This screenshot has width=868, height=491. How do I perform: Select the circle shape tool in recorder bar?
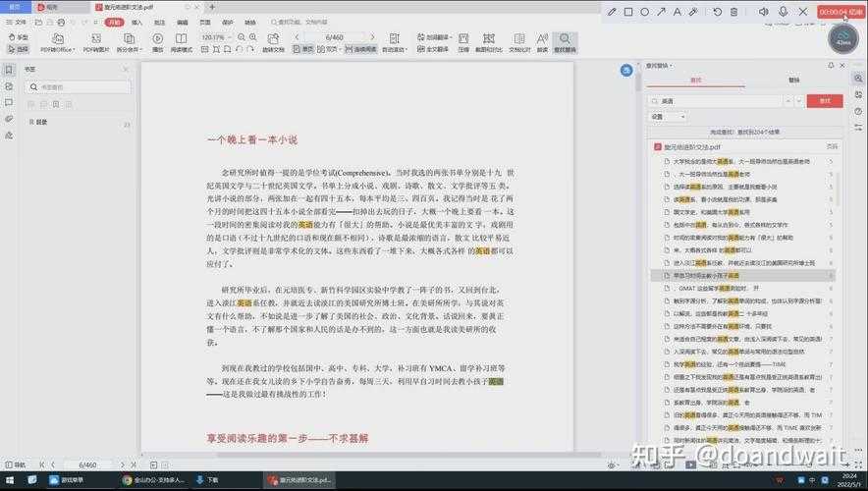coord(645,12)
